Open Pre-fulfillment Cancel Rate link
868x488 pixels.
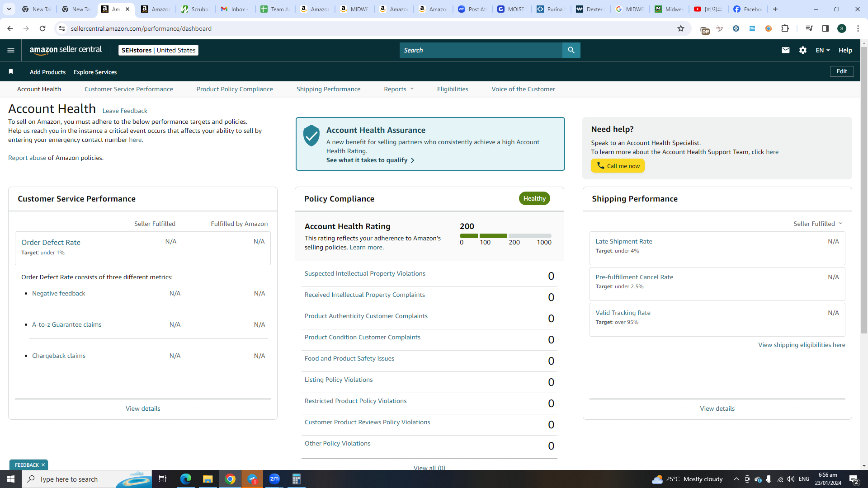coord(634,277)
